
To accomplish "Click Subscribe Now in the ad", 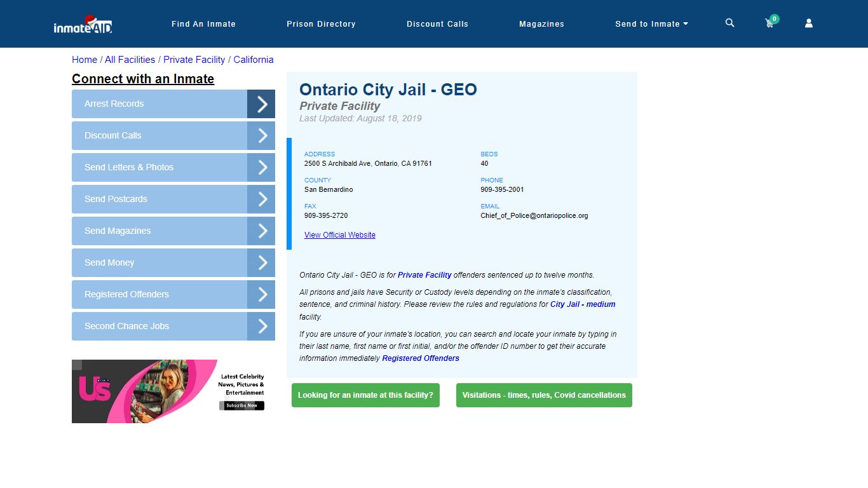I will (242, 405).
